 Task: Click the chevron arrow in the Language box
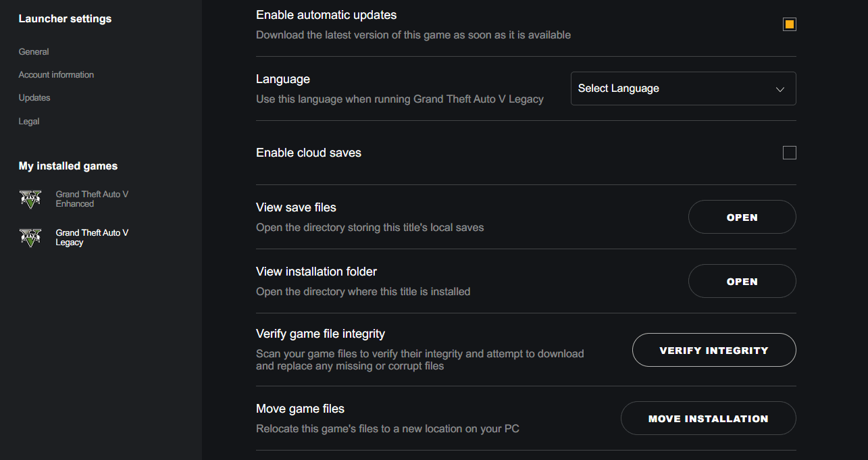780,89
